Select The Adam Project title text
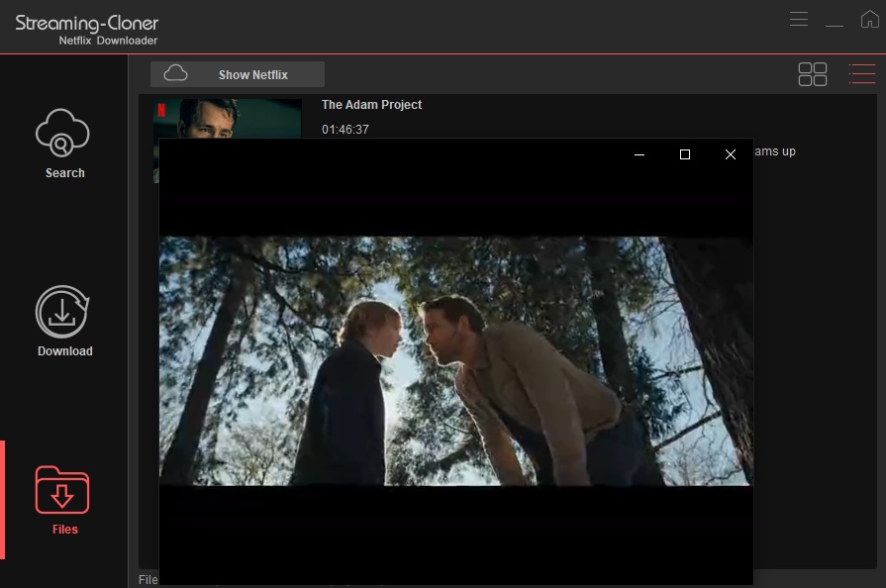The image size is (886, 588). click(371, 105)
